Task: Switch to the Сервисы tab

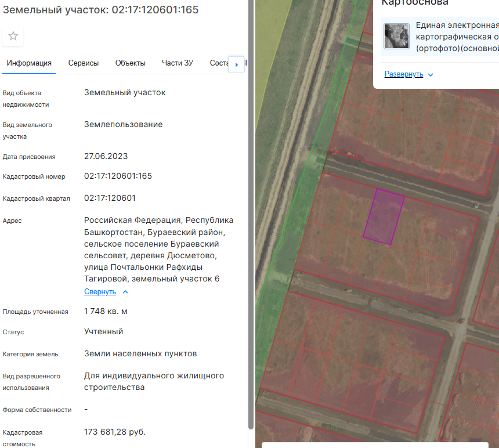Action: [x=84, y=63]
